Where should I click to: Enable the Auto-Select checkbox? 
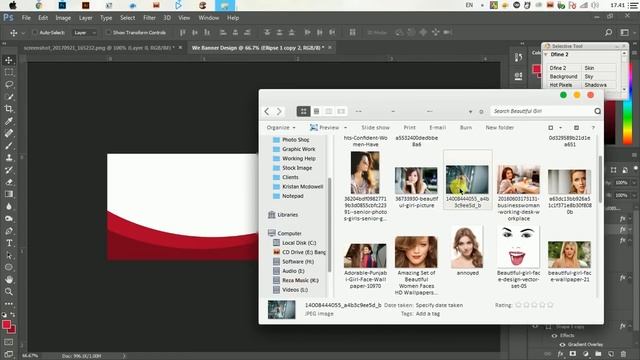[x=35, y=33]
